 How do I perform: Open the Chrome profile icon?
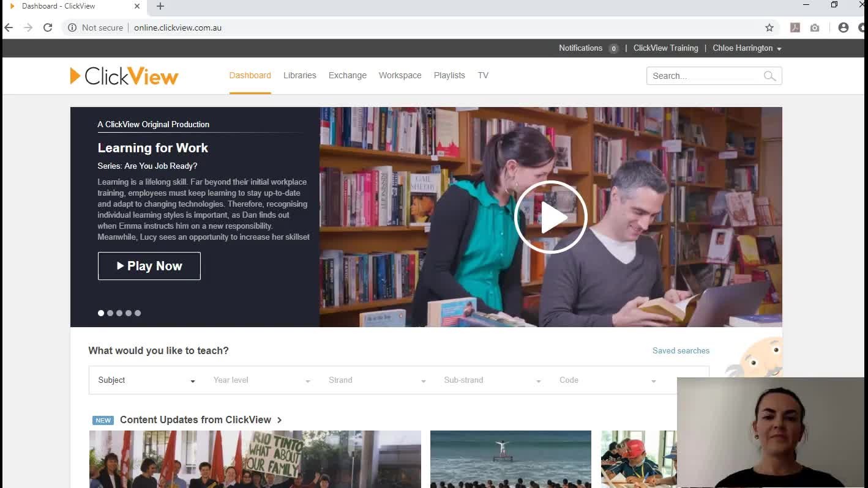pyautogui.click(x=844, y=28)
